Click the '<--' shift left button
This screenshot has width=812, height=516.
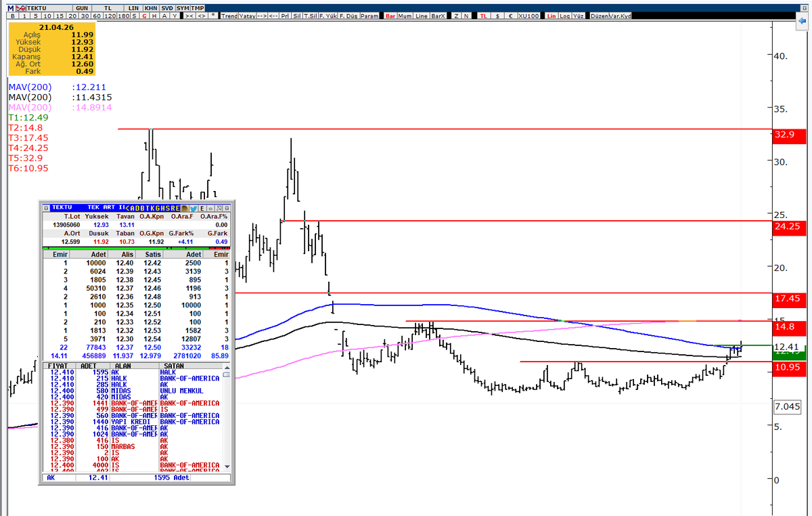click(x=273, y=16)
